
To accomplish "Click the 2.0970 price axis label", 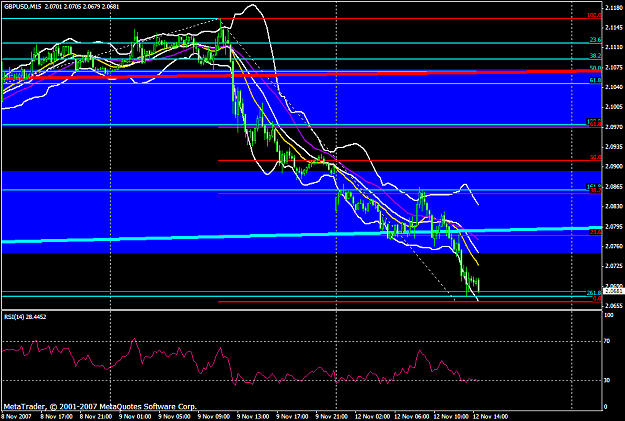I will 612,127.
